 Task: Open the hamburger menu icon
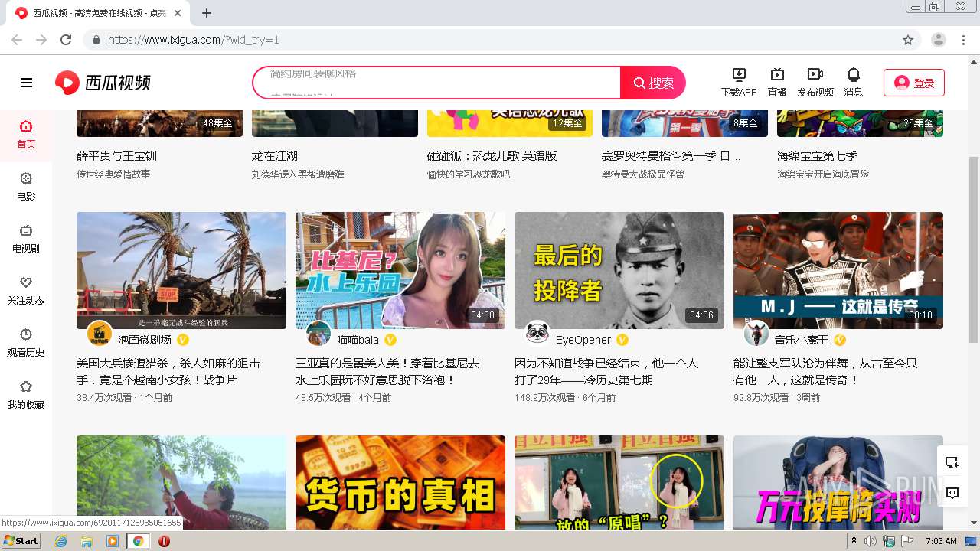click(x=26, y=83)
